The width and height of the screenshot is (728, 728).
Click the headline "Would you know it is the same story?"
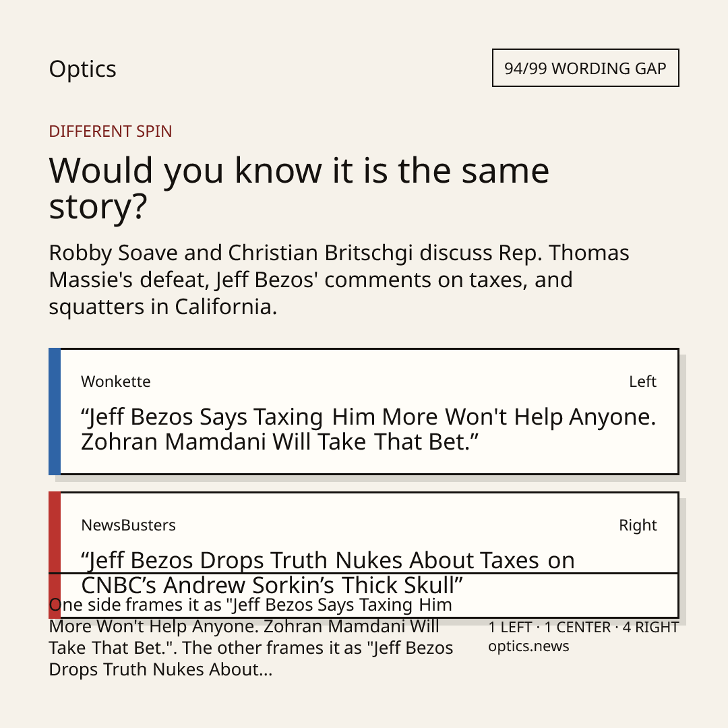(299, 188)
